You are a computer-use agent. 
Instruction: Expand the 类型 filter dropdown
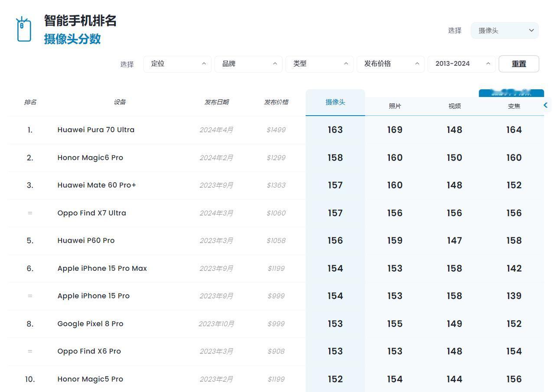(320, 64)
